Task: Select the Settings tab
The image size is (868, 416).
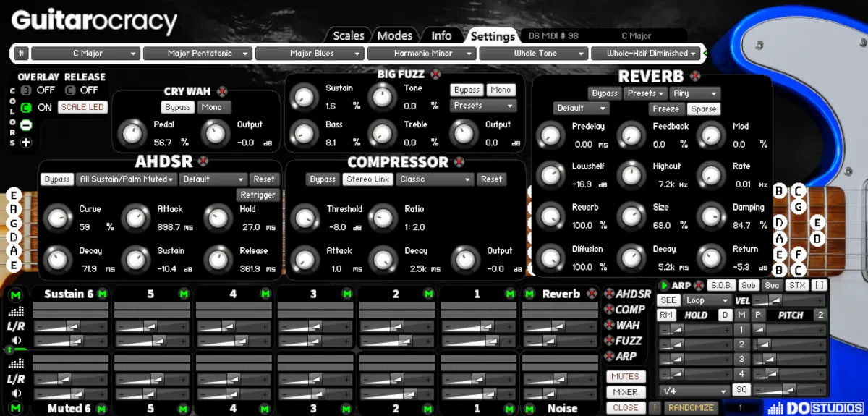Action: [492, 35]
